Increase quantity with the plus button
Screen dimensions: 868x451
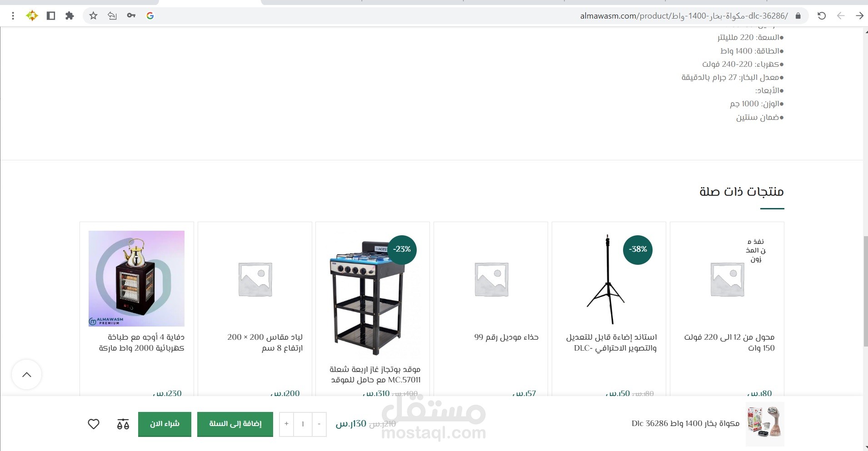pyautogui.click(x=286, y=424)
